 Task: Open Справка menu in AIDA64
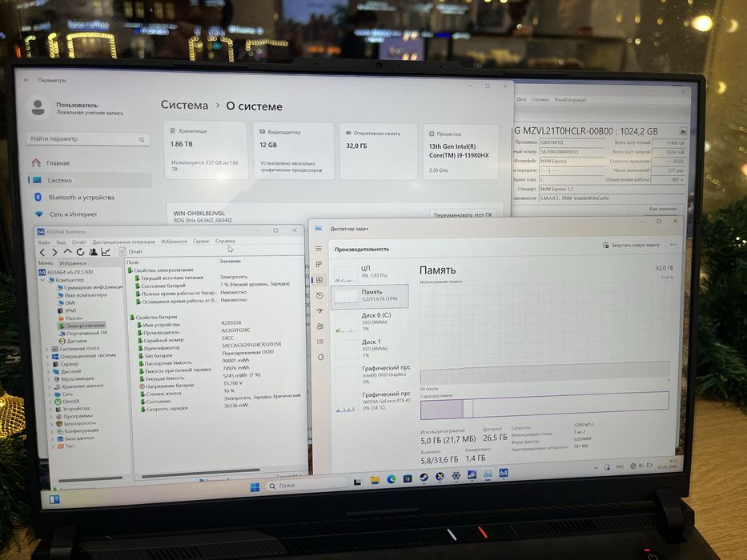pyautogui.click(x=225, y=241)
